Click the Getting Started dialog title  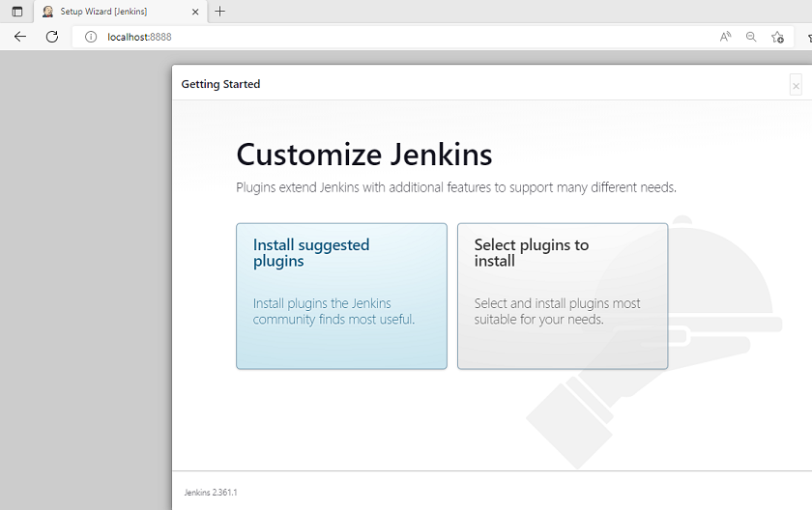click(x=220, y=84)
